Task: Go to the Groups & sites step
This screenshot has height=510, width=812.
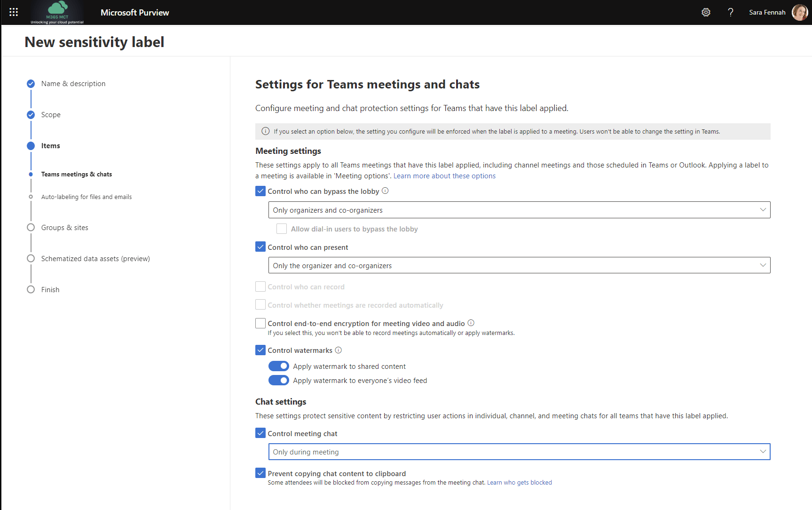Action: (64, 228)
